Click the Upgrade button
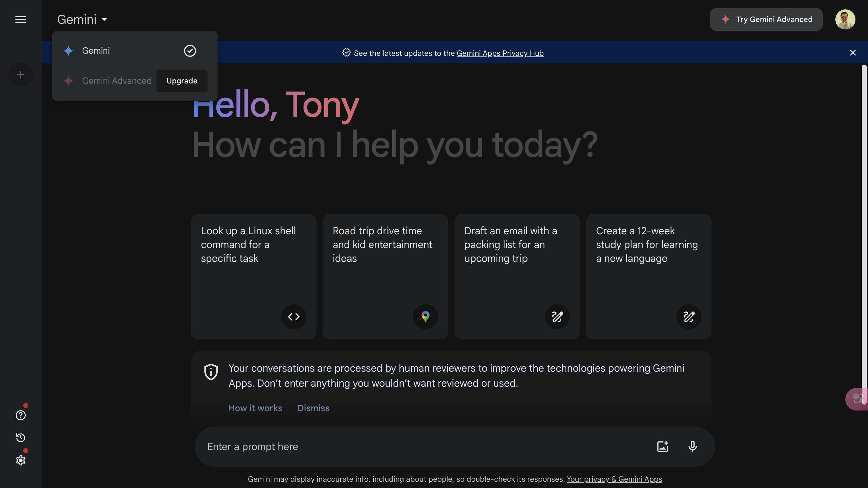This screenshot has width=868, height=488. point(182,81)
